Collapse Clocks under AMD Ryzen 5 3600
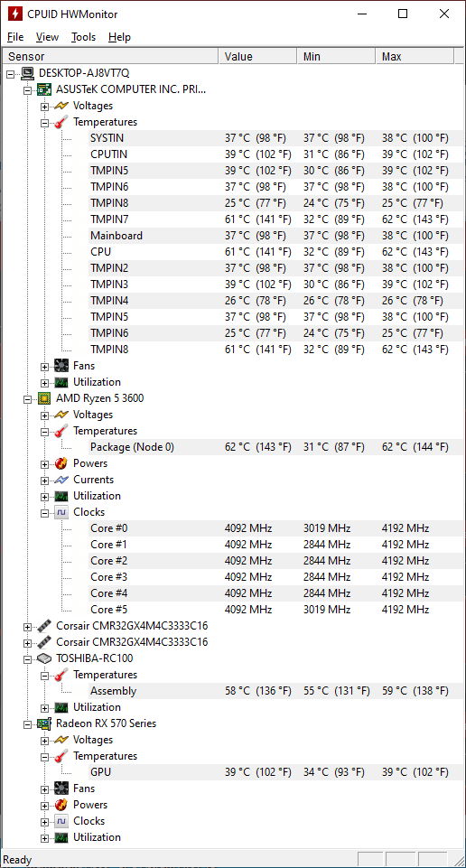466x868 pixels. (45, 512)
